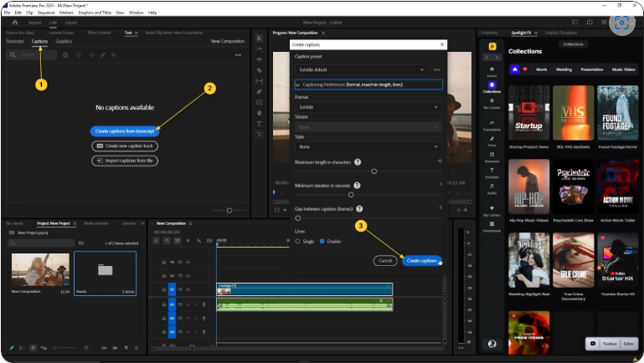Click the Premiere home icon in top bar

[x=15, y=22]
